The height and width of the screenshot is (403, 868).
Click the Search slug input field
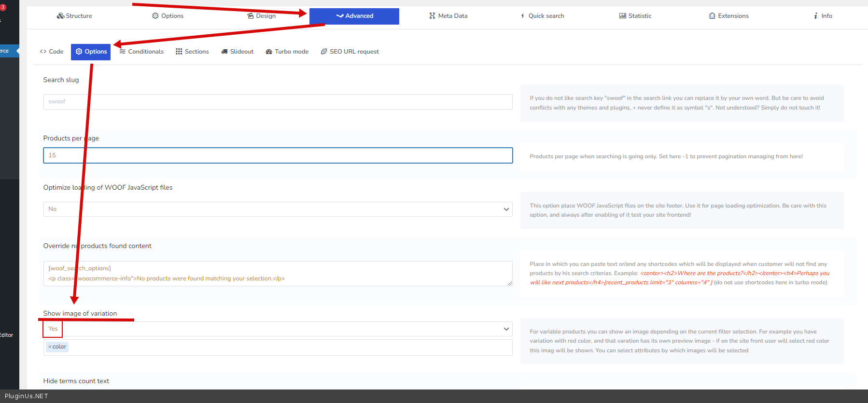tap(278, 102)
